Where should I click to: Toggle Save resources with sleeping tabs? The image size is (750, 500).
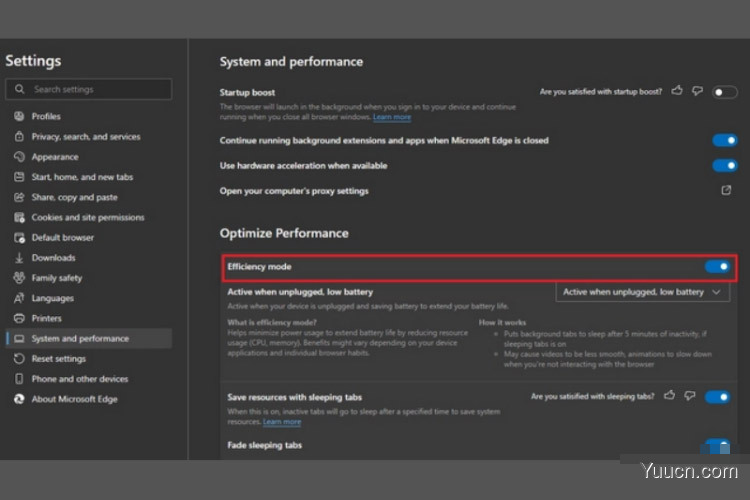tap(717, 397)
